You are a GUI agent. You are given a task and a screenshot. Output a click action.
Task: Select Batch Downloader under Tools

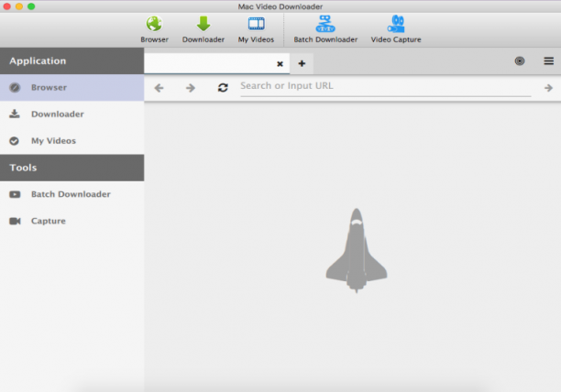click(x=71, y=194)
